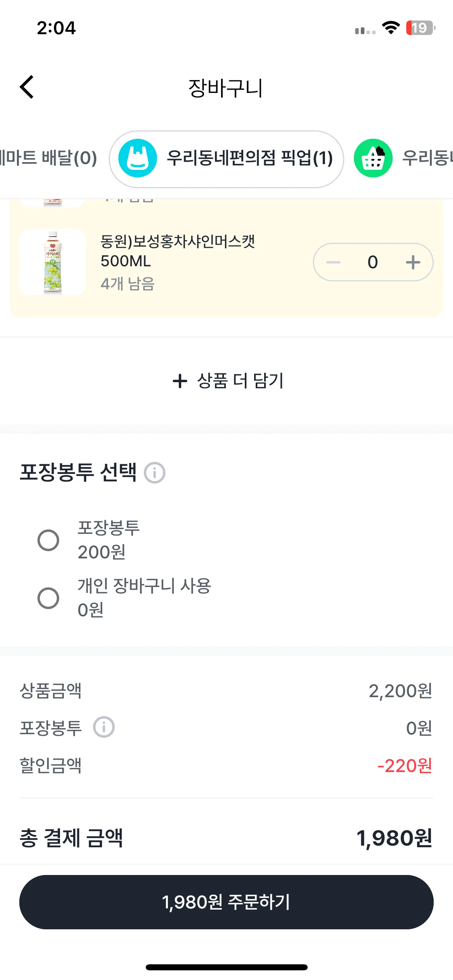
Task: Switch to the 마트 배달(0) tab
Action: [x=48, y=158]
